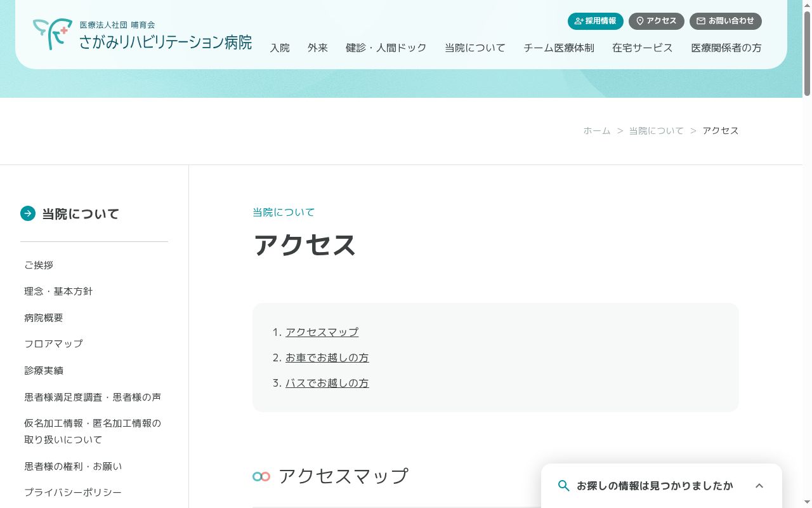Click the 当院について sidebar heading text
This screenshot has height=508, width=812.
[81, 214]
